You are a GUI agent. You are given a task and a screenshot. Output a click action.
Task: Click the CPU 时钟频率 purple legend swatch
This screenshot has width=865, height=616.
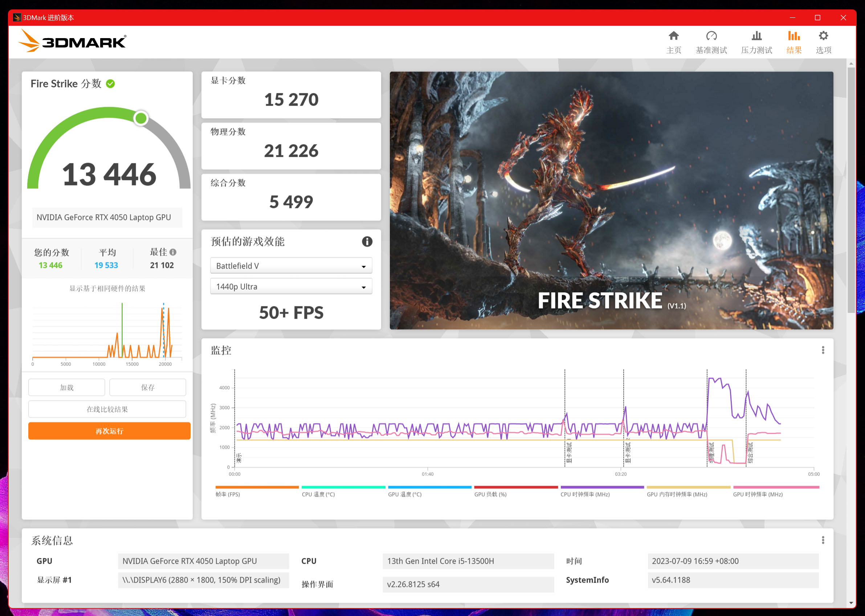[x=602, y=487]
